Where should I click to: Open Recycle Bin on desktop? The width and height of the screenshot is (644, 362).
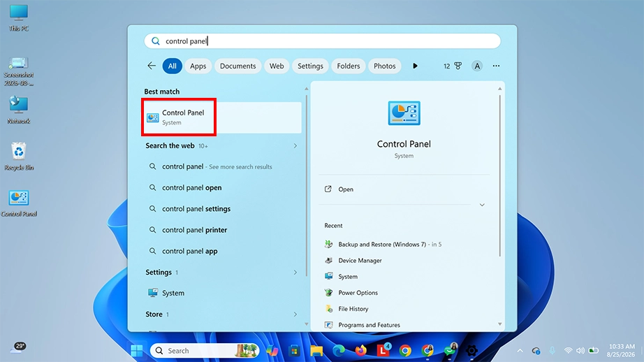[18, 156]
